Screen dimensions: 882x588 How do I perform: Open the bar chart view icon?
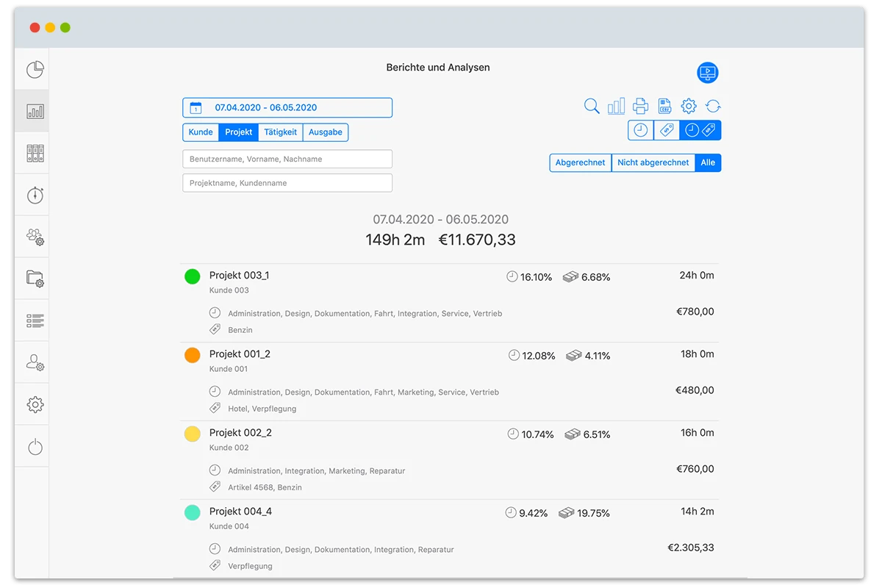point(616,106)
